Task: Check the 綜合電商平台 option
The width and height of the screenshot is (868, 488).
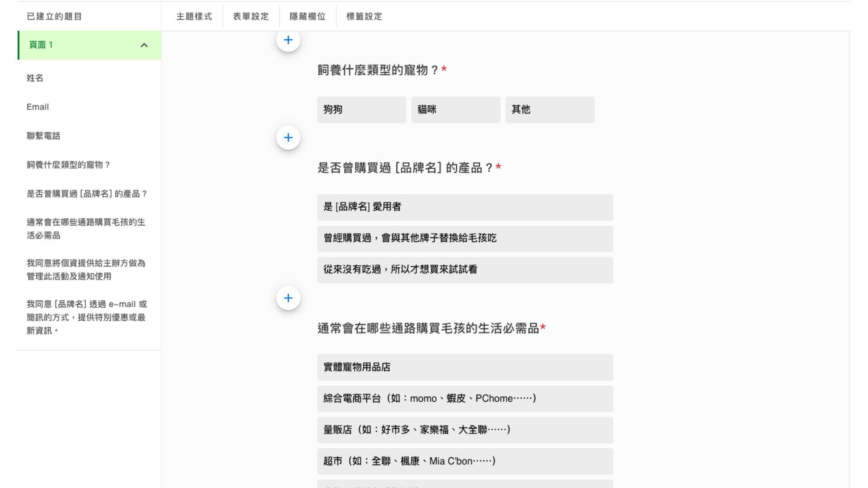Action: 465,399
